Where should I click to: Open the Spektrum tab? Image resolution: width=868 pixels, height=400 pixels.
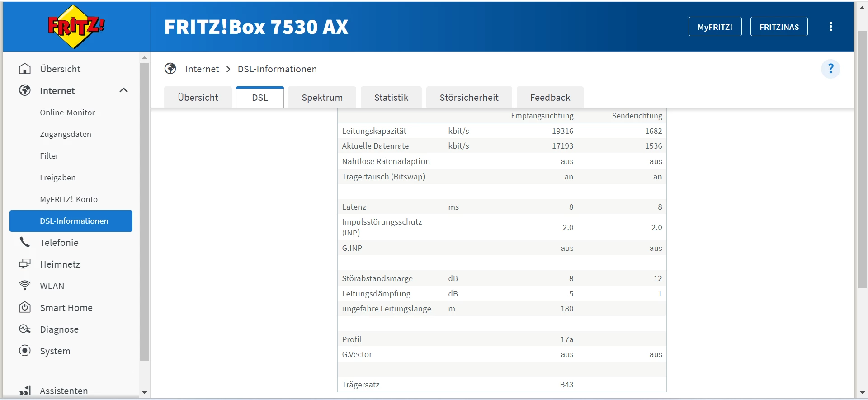click(x=322, y=97)
